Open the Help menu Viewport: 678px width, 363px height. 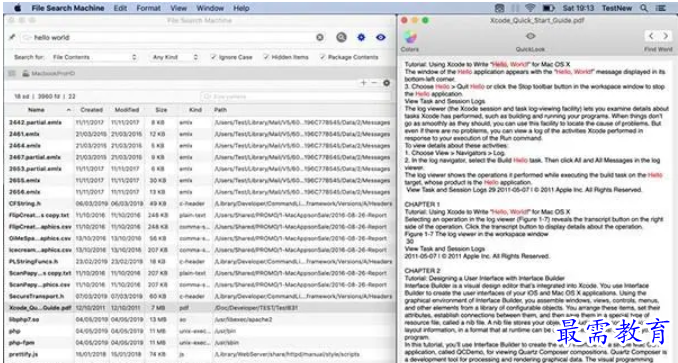241,8
